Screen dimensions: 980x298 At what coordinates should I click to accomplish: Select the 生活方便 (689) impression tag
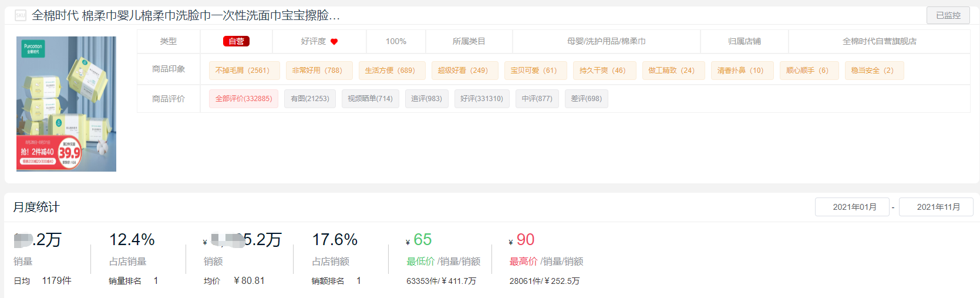coord(392,71)
